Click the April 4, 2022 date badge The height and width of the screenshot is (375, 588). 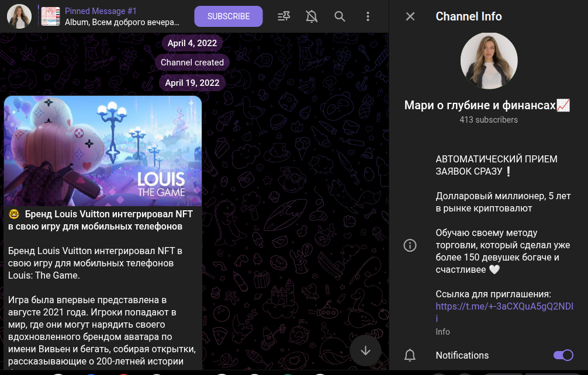(x=192, y=43)
